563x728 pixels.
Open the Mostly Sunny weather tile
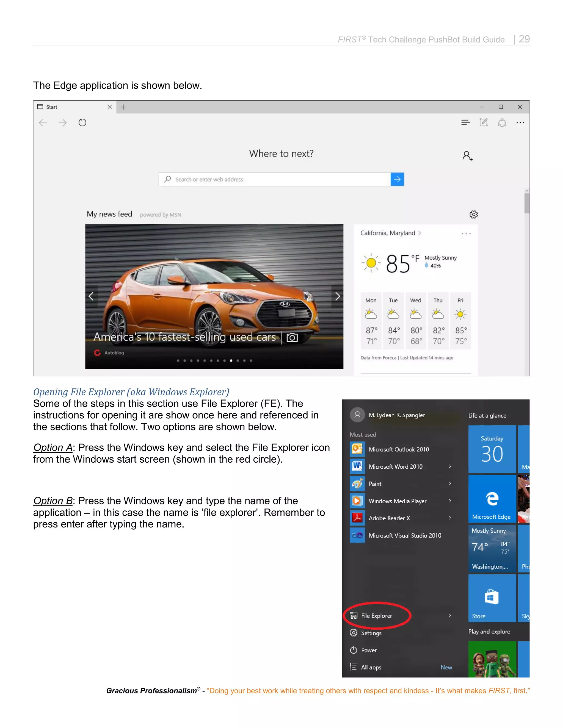click(x=492, y=548)
